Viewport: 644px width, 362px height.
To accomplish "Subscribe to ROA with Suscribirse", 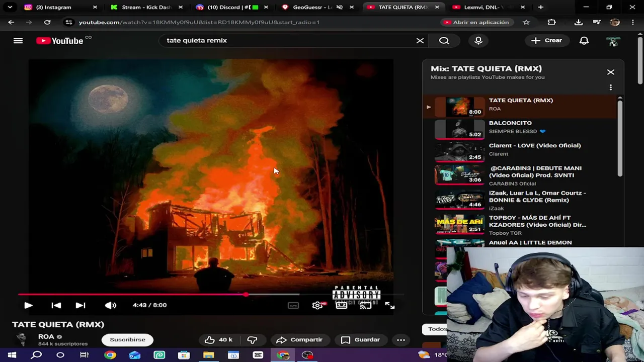I will point(127,340).
